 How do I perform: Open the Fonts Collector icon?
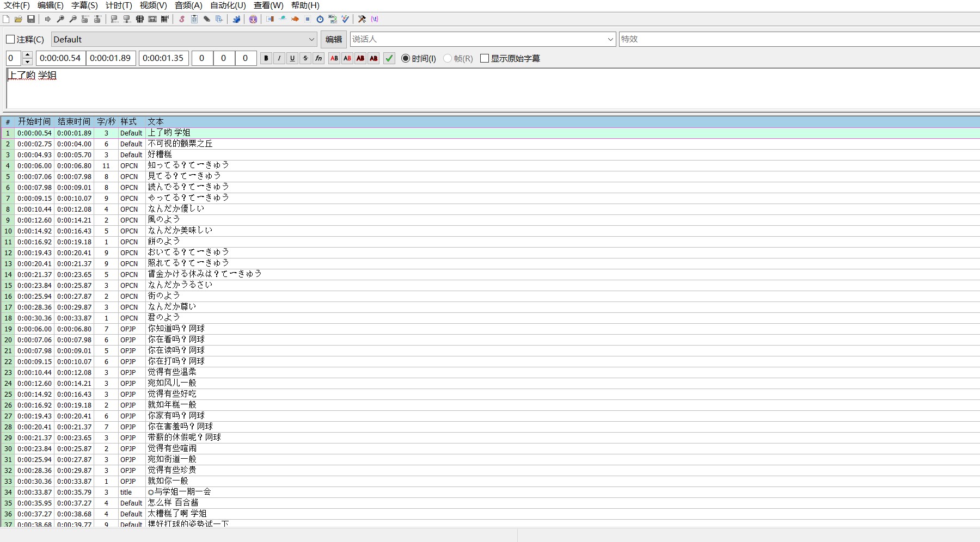219,19
